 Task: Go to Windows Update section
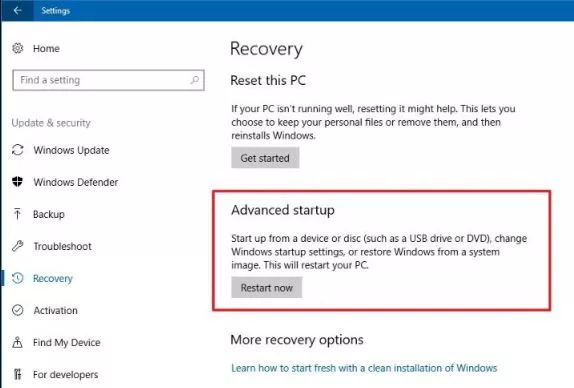[x=71, y=150]
